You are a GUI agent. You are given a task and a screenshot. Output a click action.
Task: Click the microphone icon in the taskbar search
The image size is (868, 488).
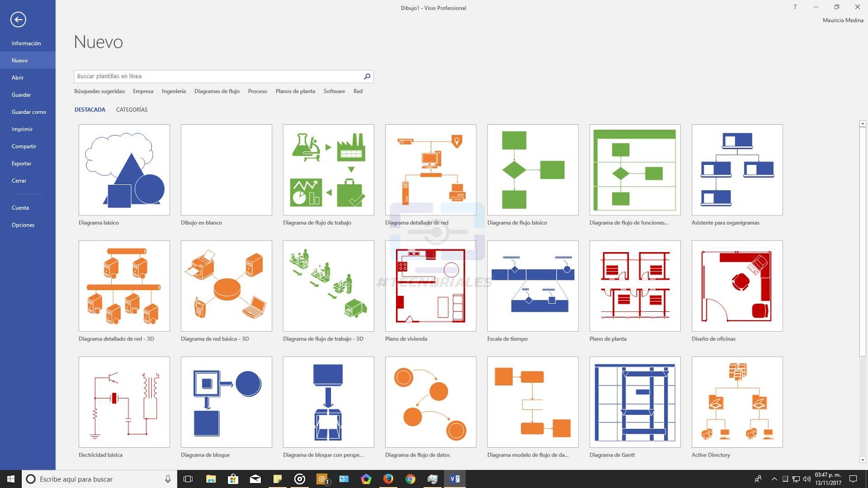[168, 479]
